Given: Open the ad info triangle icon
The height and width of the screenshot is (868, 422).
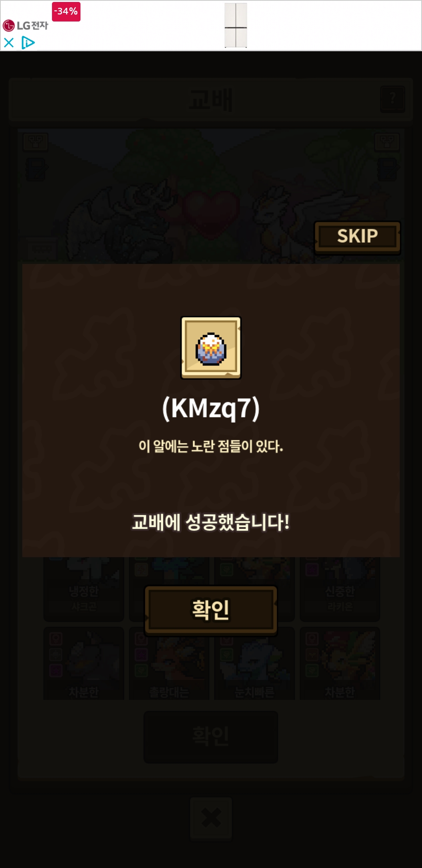Looking at the screenshot, I should click(x=28, y=42).
